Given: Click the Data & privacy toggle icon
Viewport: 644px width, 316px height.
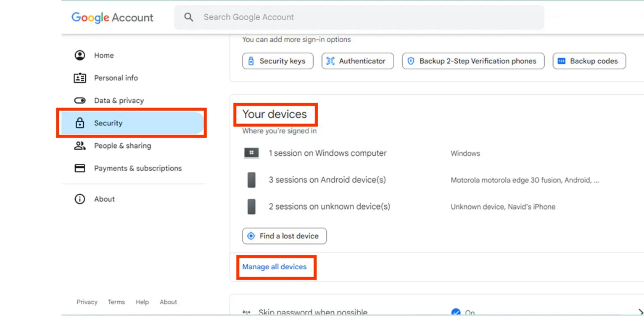Looking at the screenshot, I should click(x=80, y=101).
